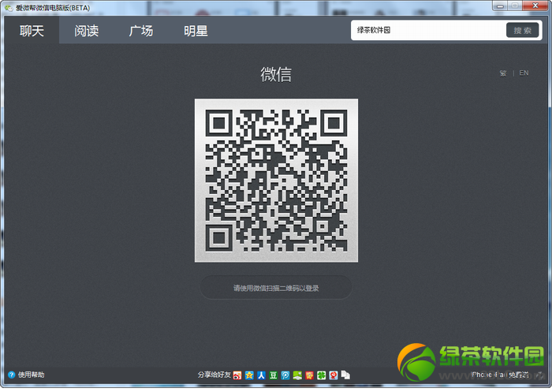Focus the search field containing 绿茶软件园

(x=429, y=30)
